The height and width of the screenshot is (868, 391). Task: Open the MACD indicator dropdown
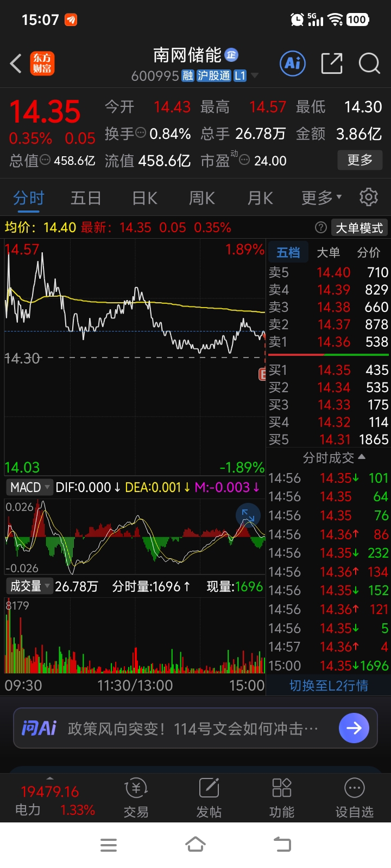29,487
